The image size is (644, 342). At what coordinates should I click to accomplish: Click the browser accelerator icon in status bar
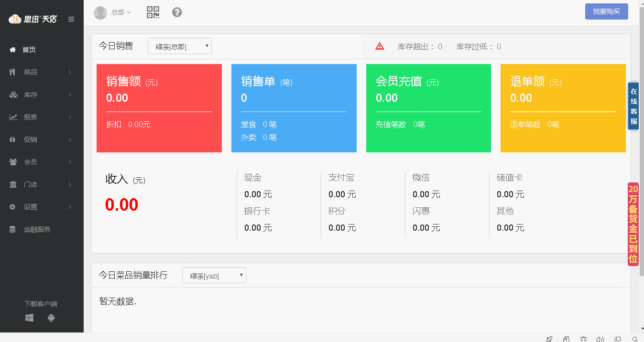point(566,339)
